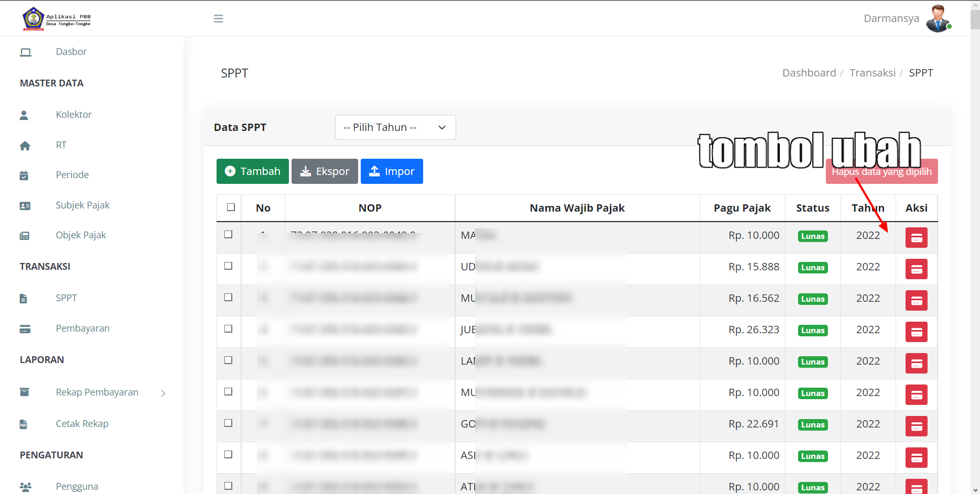The height and width of the screenshot is (494, 980).
Task: Select the SPPT document icon
Action: [23, 298]
